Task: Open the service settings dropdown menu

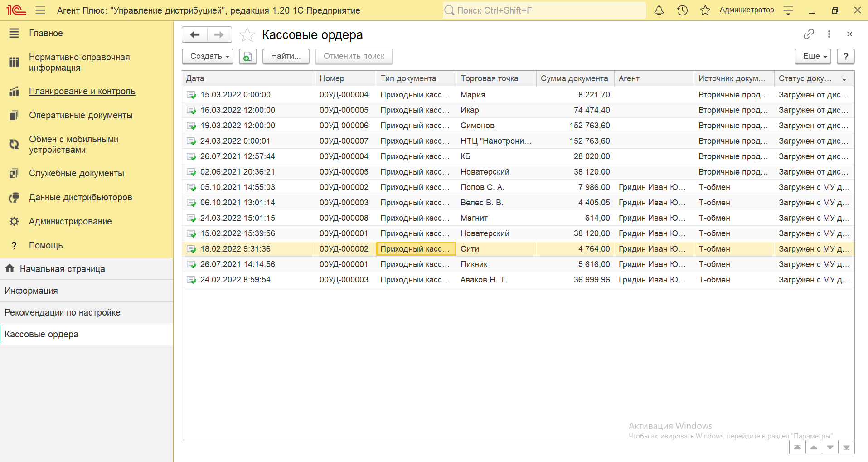Action: coord(788,10)
